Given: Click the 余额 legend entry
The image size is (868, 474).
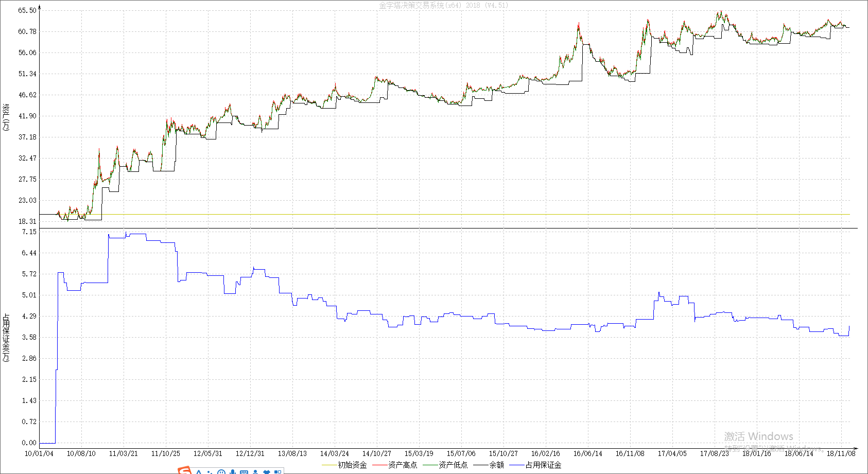Looking at the screenshot, I should tap(496, 465).
